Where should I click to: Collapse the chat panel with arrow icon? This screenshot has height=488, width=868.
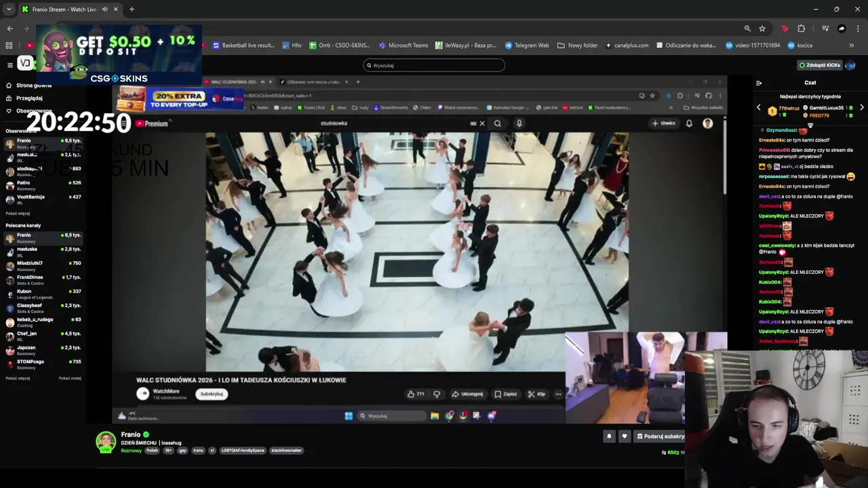pos(759,83)
